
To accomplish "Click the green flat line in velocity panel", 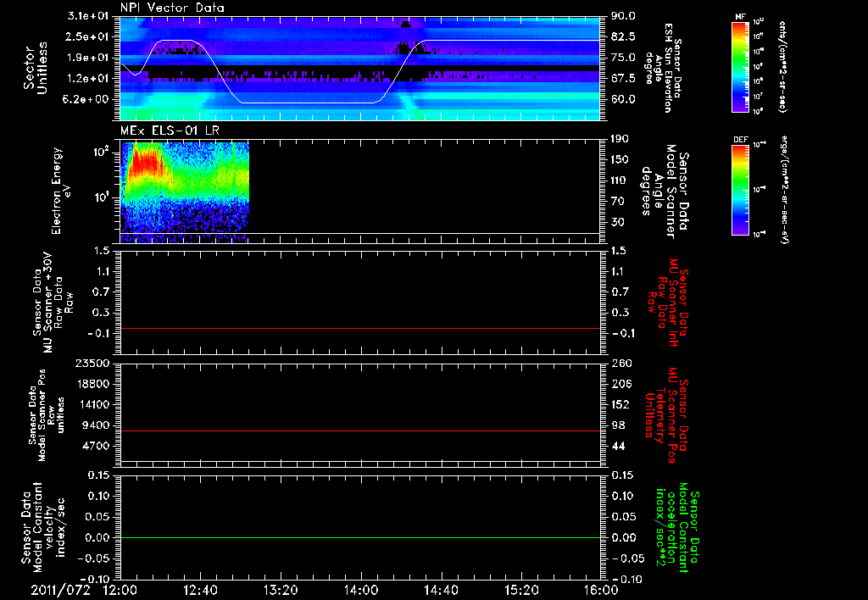I will tap(360, 537).
